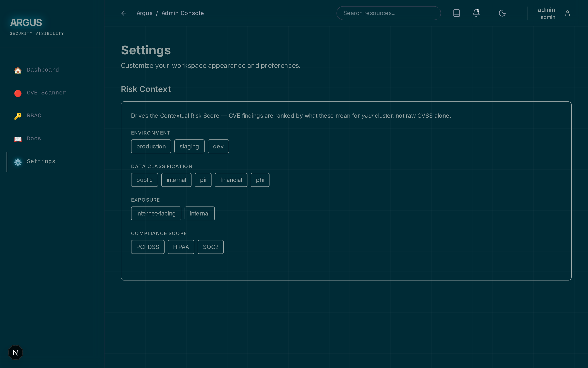Open CVE Scanner in sidebar

(52, 93)
